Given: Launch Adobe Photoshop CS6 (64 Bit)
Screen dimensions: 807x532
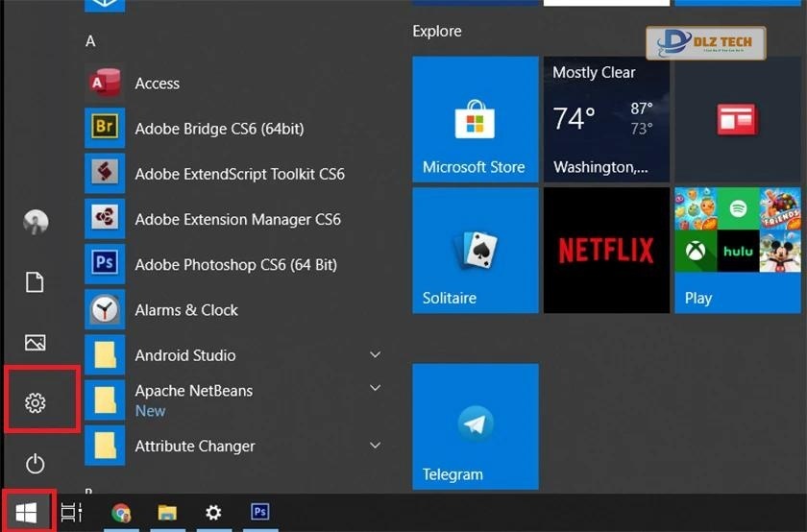Looking at the screenshot, I should [x=235, y=265].
